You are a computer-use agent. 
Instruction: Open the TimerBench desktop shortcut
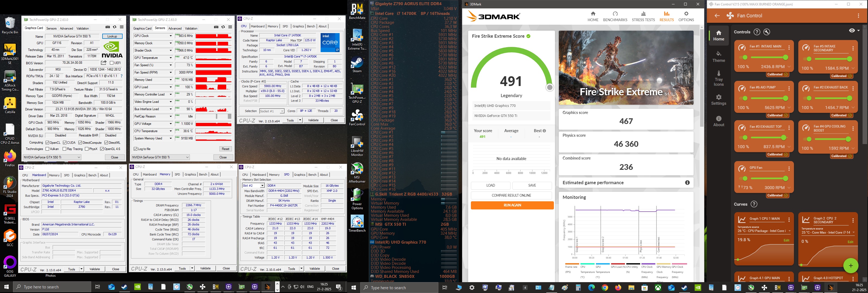[x=357, y=224]
